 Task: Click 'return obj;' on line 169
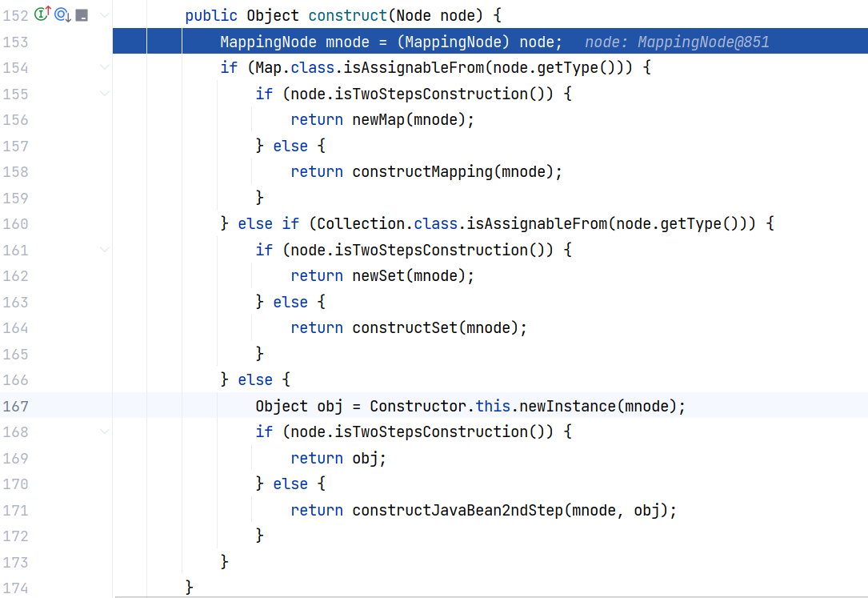point(338,458)
